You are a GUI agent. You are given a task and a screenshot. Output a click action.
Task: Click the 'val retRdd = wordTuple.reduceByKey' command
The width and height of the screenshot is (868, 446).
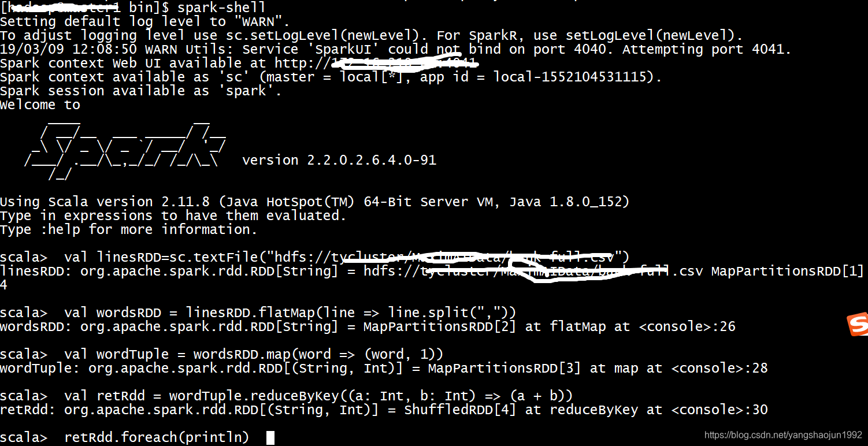pyautogui.click(x=318, y=396)
